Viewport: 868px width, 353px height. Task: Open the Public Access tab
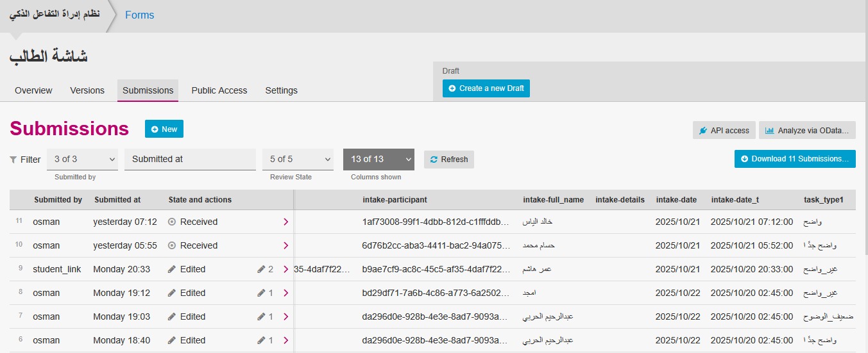(x=219, y=90)
